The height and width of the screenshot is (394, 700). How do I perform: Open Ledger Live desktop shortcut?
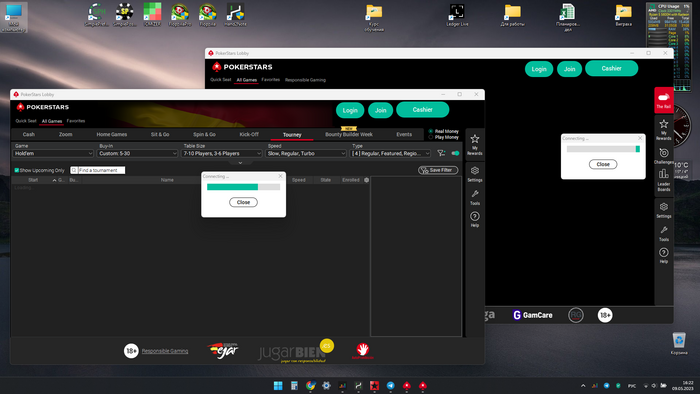coord(457,15)
